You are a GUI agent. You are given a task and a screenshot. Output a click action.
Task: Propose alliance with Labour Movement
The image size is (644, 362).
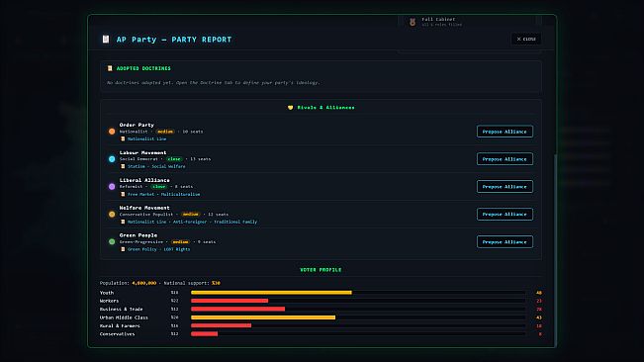(x=505, y=159)
